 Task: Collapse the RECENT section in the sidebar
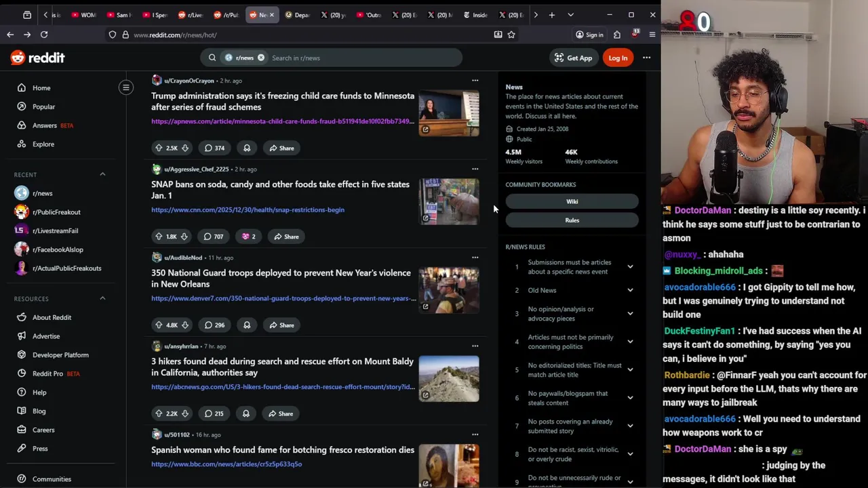[102, 174]
